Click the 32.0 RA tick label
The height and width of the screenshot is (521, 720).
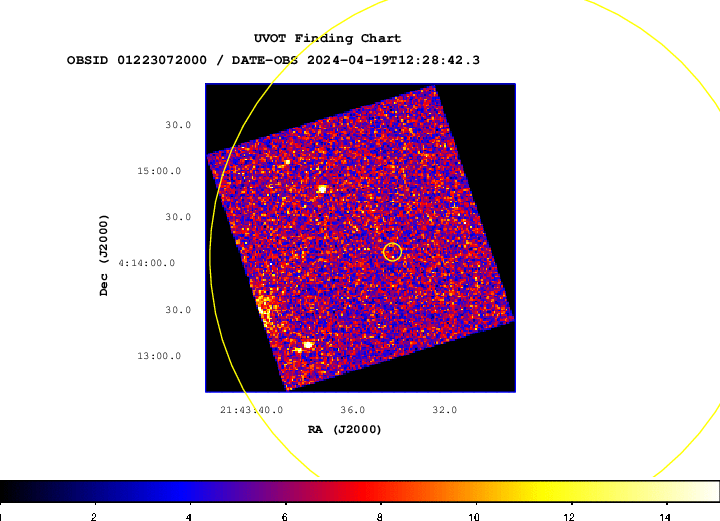click(444, 410)
